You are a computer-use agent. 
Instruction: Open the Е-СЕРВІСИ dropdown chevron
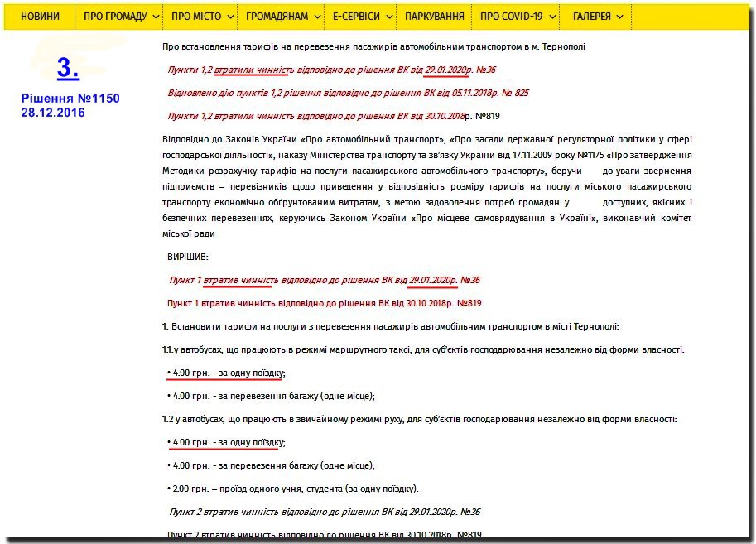388,17
